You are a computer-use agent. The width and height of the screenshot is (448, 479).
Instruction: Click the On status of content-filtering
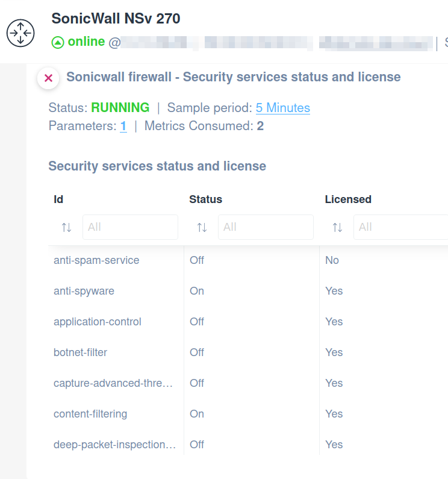(197, 414)
